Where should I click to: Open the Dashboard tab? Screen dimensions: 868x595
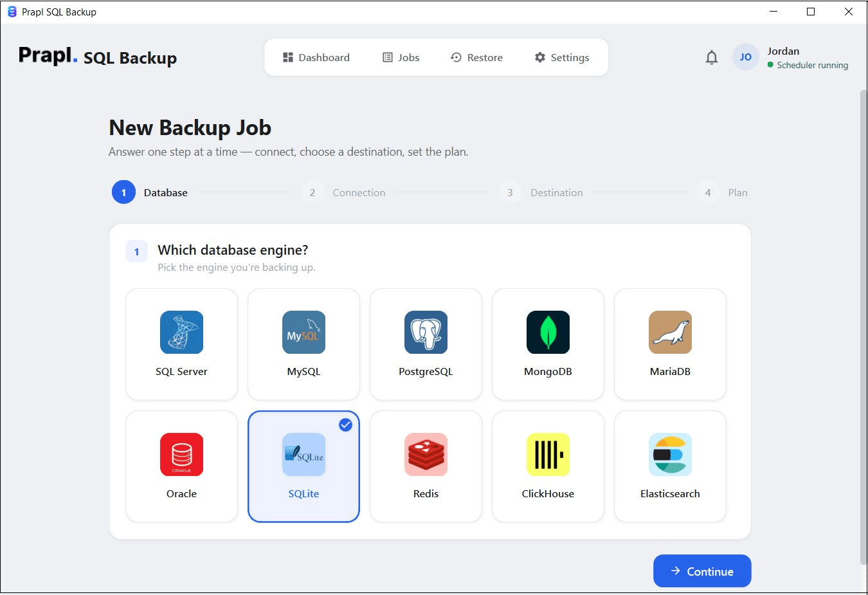pos(316,57)
